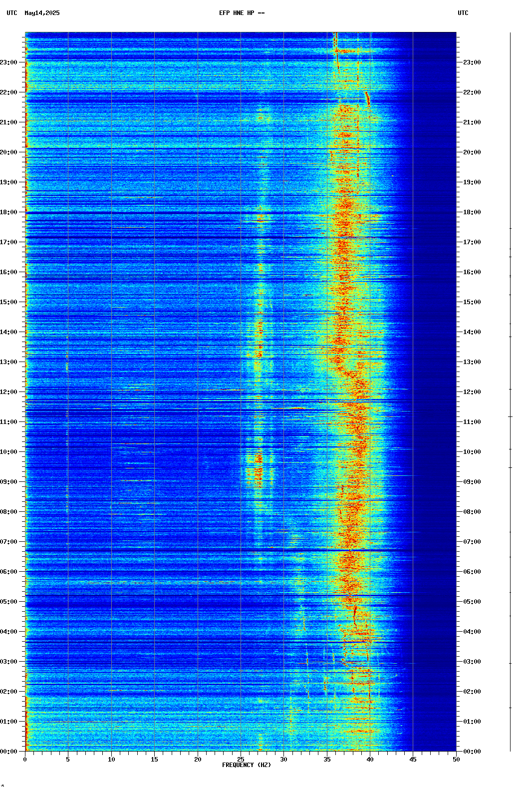532x791 pixels.
Task: Click 11:00 on the right time axis
Action: pyautogui.click(x=472, y=422)
